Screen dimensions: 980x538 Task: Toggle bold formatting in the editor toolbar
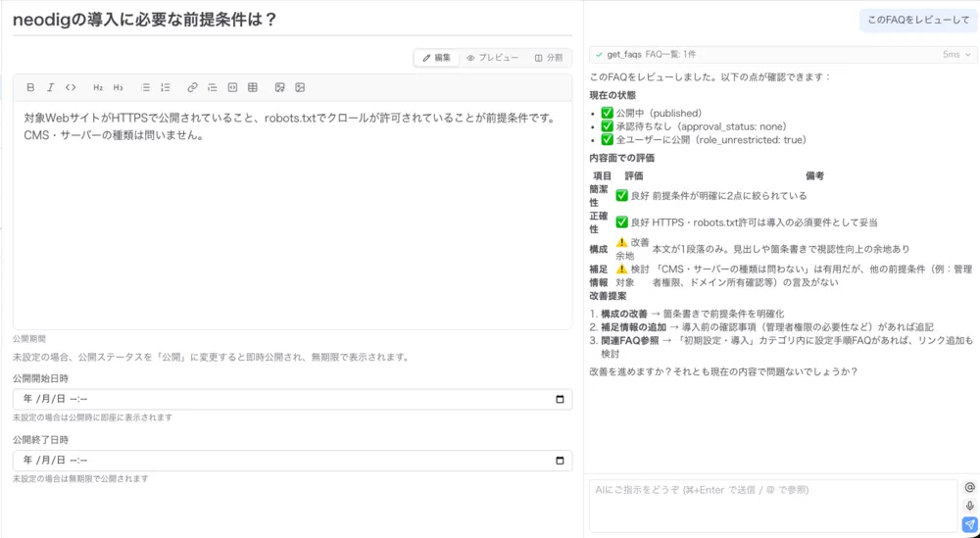(x=30, y=87)
